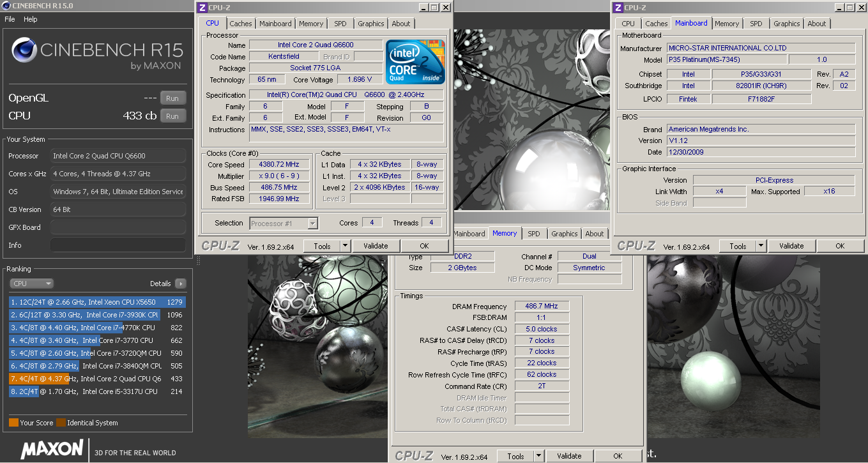Click OK in CPU window
This screenshot has height=463, width=868.
coord(424,246)
